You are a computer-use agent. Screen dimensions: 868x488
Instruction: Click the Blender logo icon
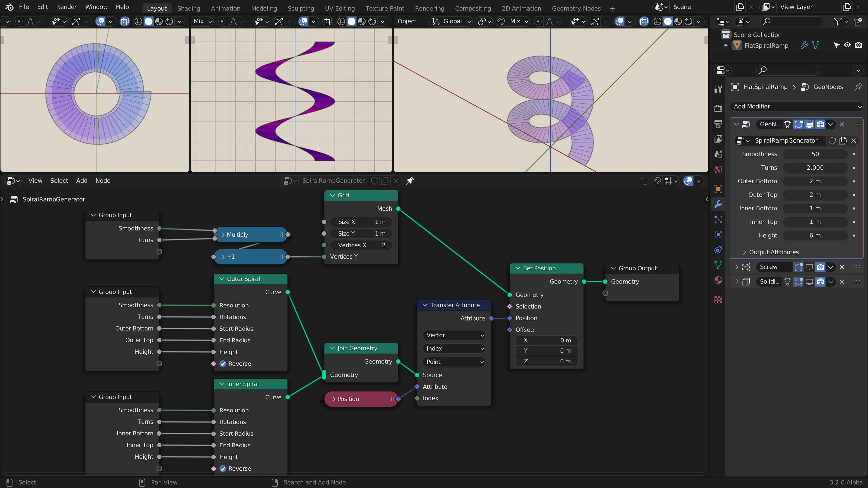pyautogui.click(x=9, y=7)
